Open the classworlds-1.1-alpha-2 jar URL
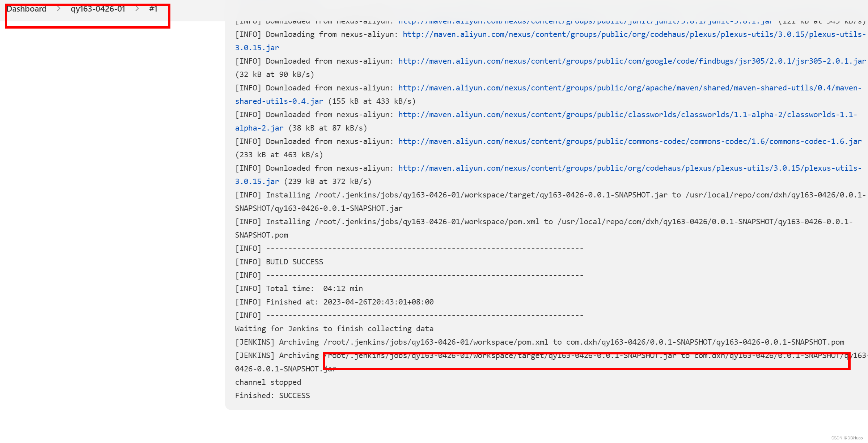 (627, 115)
